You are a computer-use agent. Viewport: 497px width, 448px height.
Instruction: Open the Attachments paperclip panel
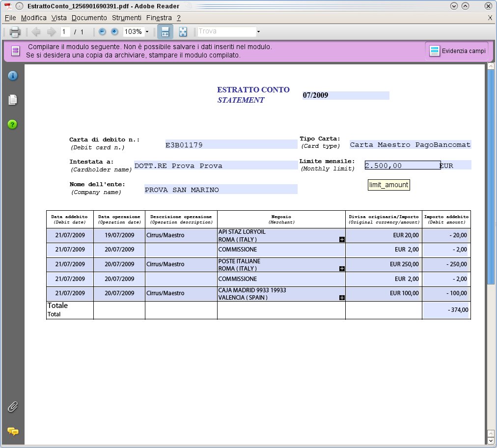point(13,407)
